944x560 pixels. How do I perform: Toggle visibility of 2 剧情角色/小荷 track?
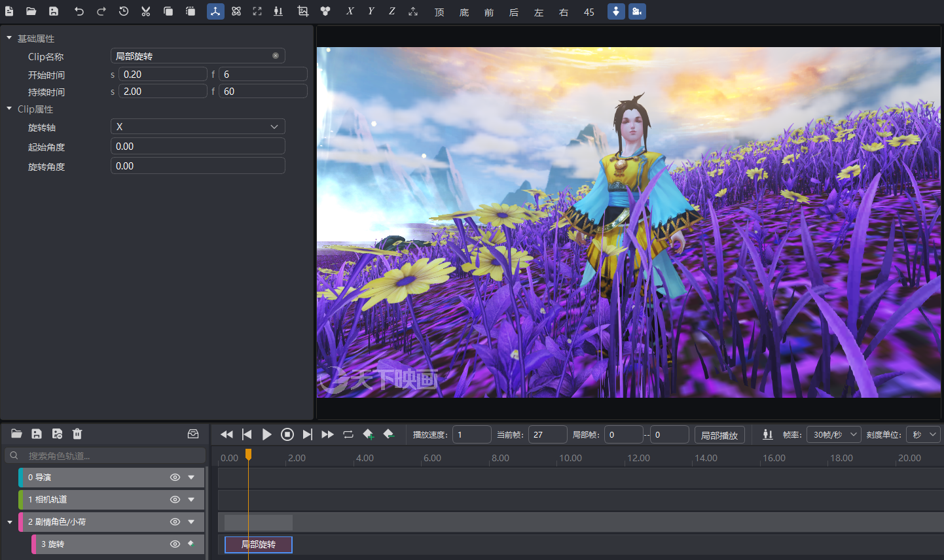[x=175, y=522]
